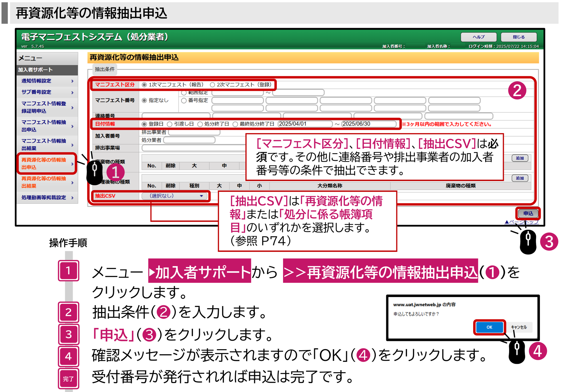Select 処分終了日 date type radio
The image size is (561, 392).
[x=200, y=124]
